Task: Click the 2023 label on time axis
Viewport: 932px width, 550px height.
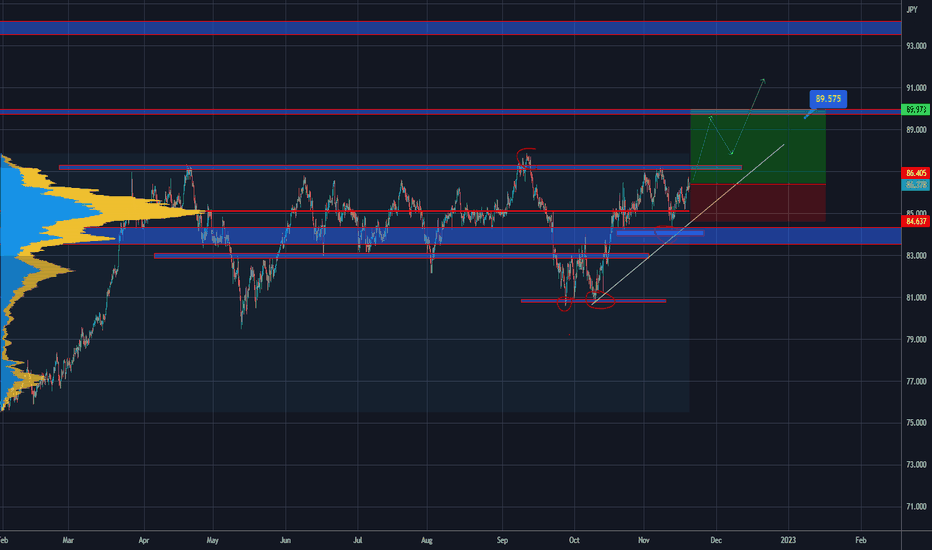Action: (788, 540)
